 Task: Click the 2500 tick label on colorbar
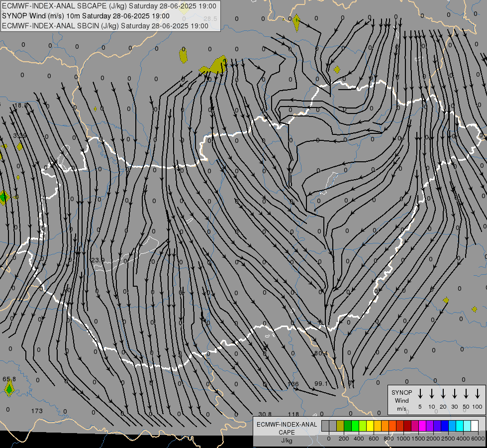point(448,439)
